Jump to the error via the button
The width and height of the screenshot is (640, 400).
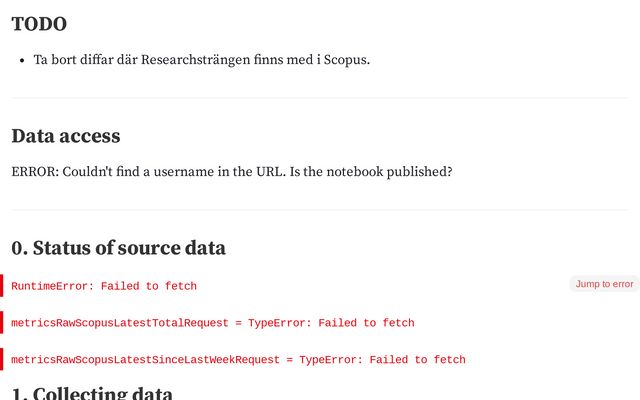tap(604, 284)
